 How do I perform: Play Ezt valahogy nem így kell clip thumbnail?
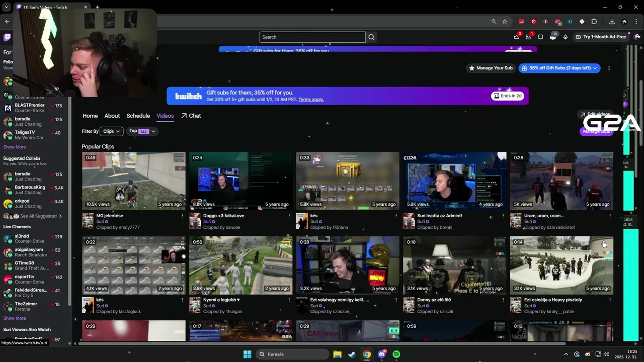pos(348,265)
